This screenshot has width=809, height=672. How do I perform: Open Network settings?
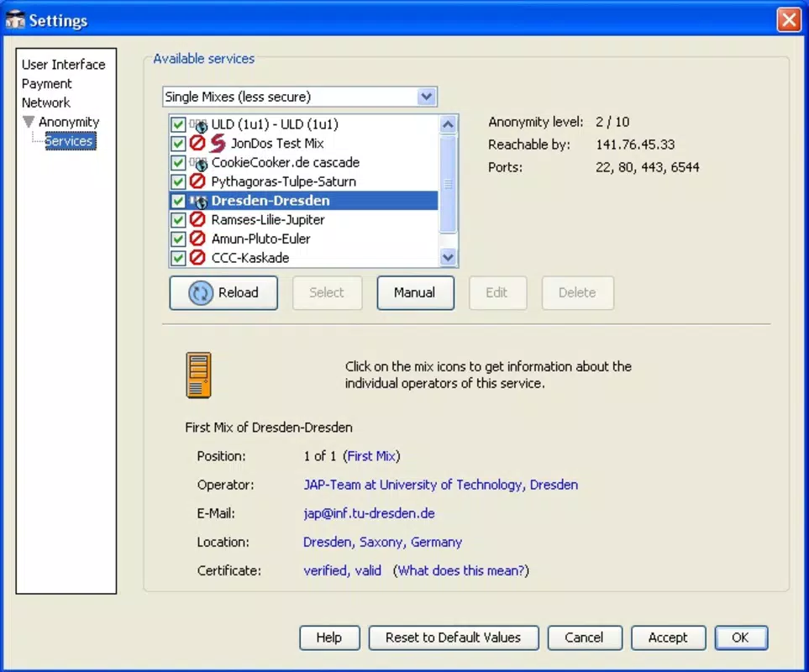tap(46, 102)
